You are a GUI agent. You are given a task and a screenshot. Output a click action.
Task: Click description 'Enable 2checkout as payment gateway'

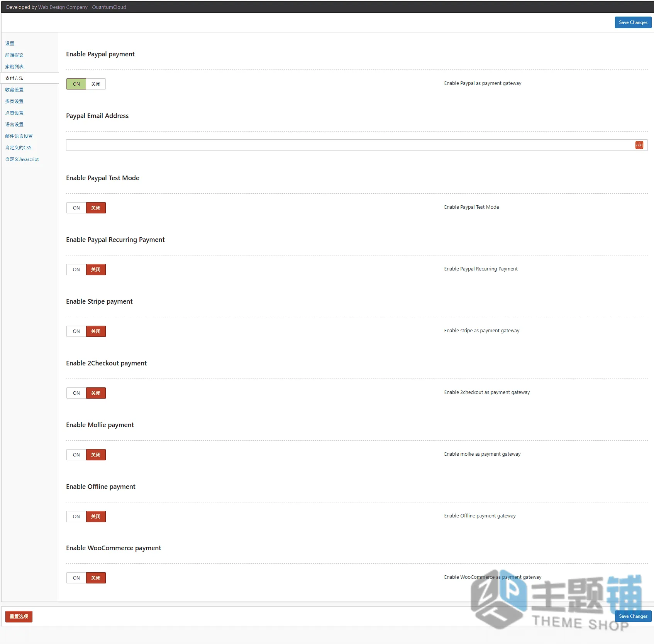pyautogui.click(x=487, y=392)
